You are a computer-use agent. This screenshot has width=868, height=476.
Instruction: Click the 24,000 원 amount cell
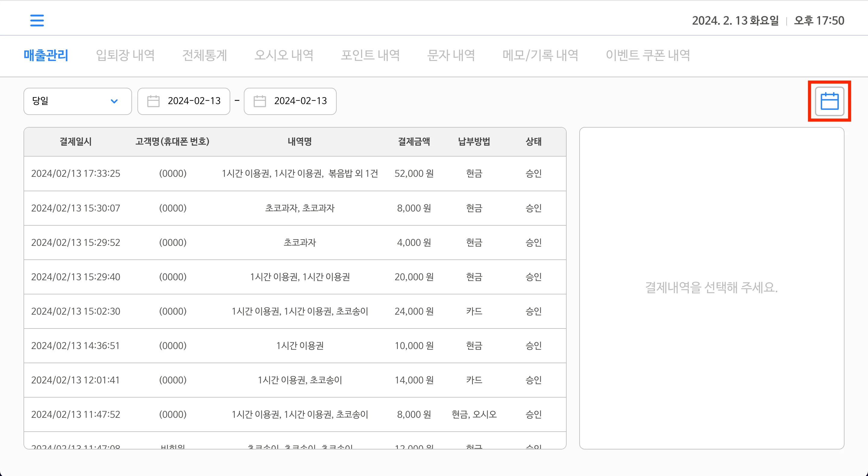pyautogui.click(x=414, y=311)
